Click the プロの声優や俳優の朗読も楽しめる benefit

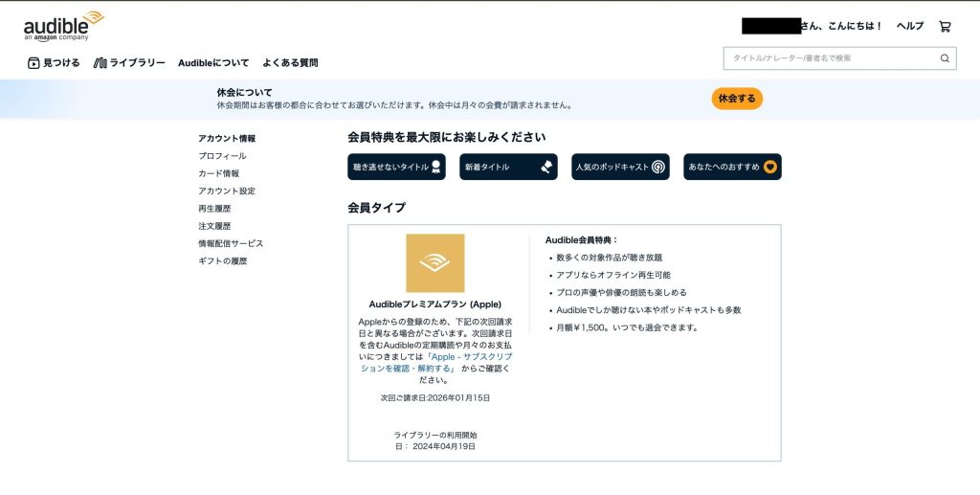click(x=621, y=293)
